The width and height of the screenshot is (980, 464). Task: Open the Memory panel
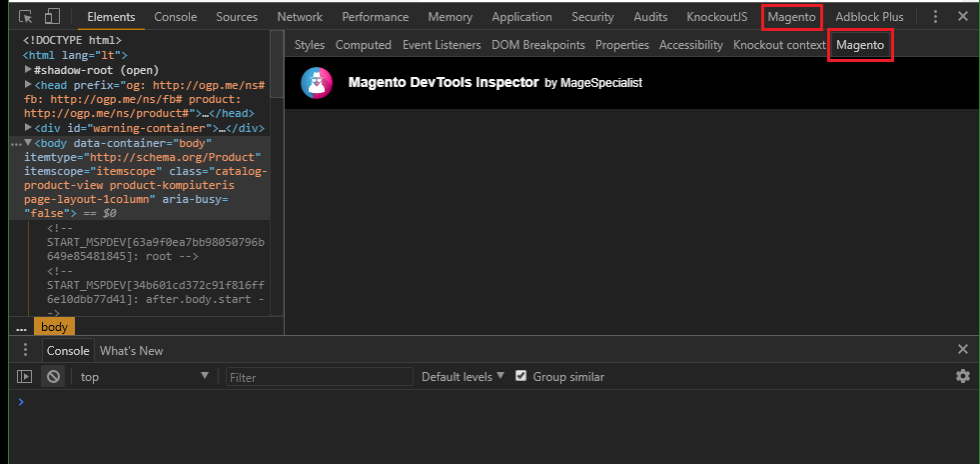tap(450, 17)
